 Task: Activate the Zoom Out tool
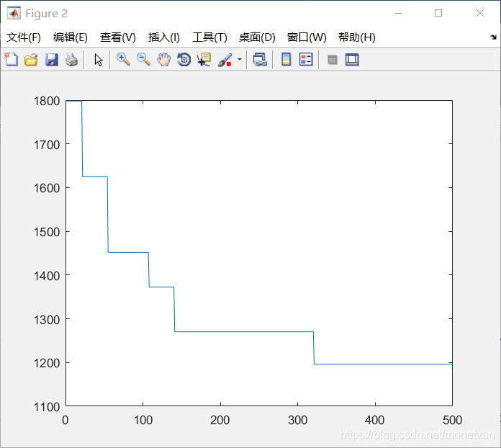143,60
